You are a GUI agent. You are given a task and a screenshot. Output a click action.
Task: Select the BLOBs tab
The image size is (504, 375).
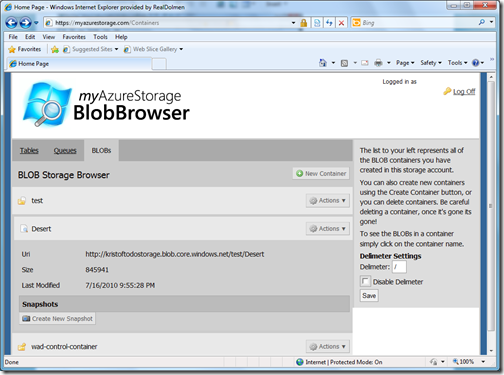101,151
